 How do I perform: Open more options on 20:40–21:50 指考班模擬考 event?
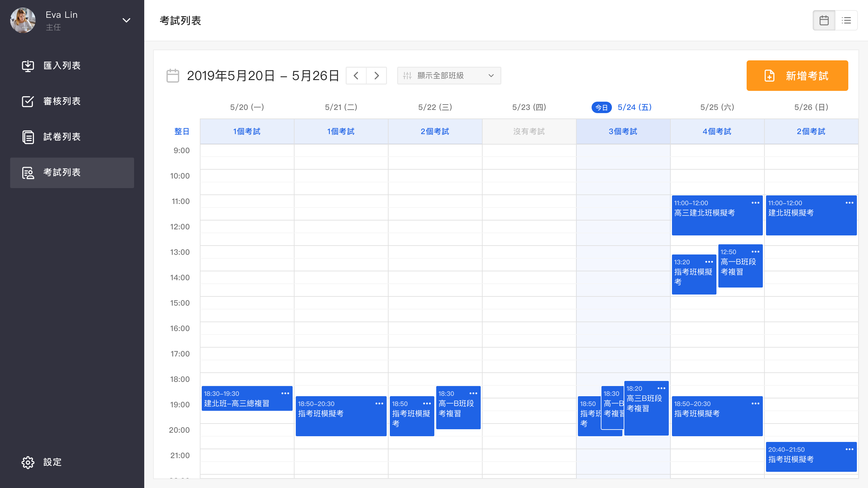[x=849, y=449]
